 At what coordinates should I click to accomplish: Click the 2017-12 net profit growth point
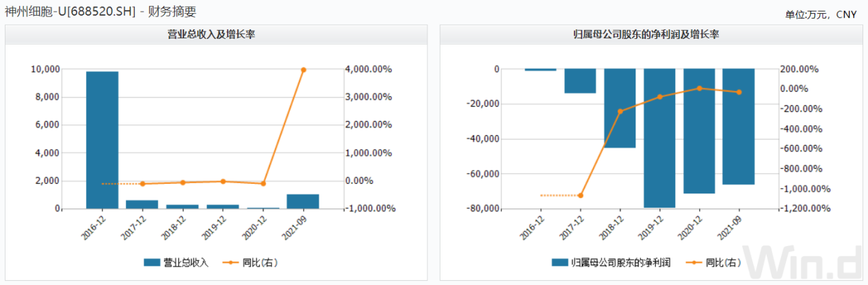click(x=581, y=195)
